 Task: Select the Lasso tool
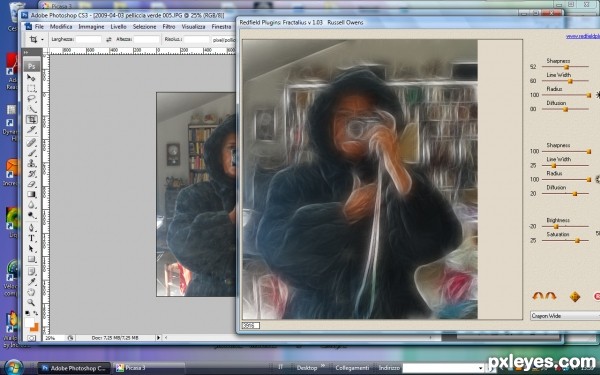point(31,99)
